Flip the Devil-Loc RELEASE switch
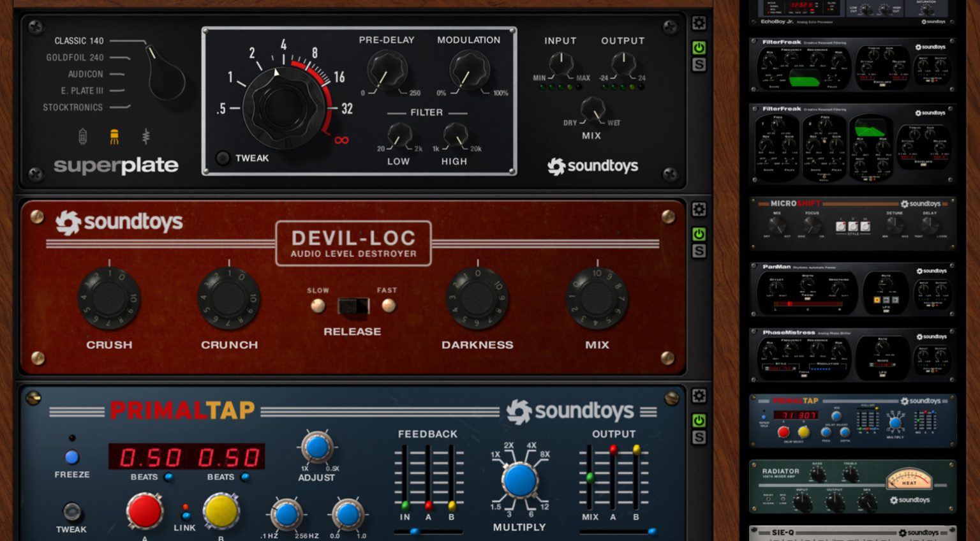The image size is (980, 541). click(x=353, y=306)
